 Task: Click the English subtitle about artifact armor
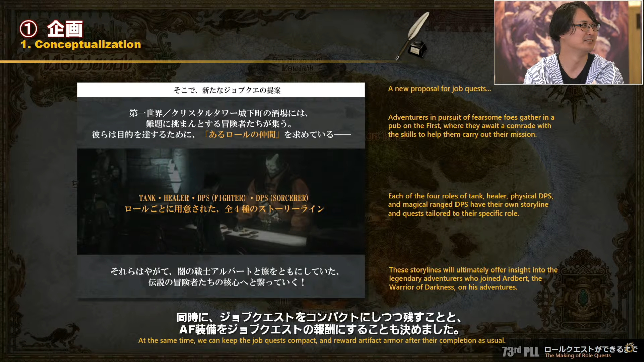(321, 340)
